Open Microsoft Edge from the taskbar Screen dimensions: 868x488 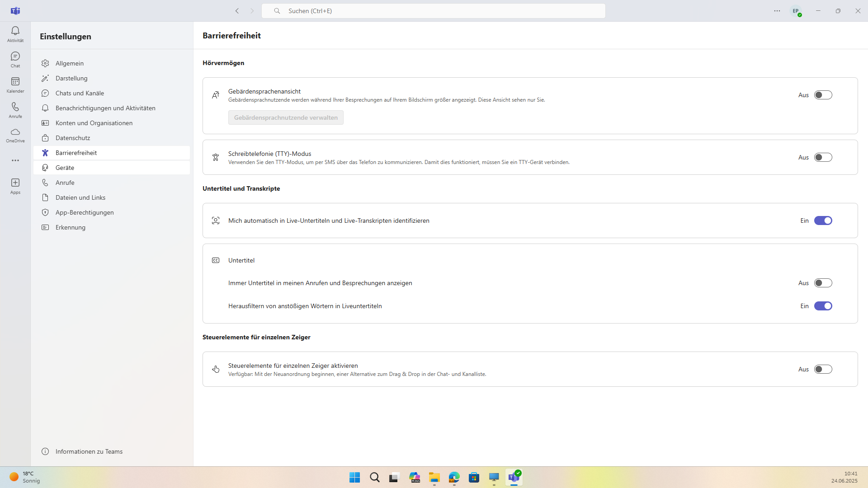[x=454, y=477]
